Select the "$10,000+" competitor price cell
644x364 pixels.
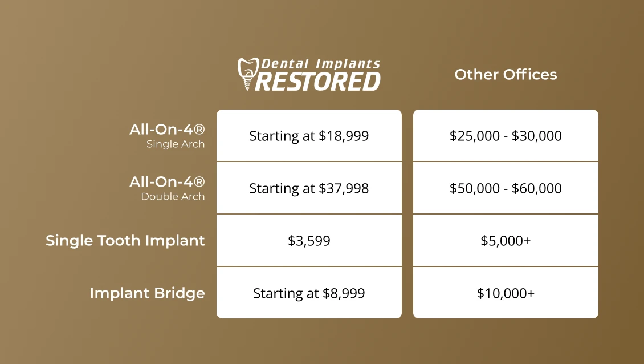pyautogui.click(x=506, y=293)
